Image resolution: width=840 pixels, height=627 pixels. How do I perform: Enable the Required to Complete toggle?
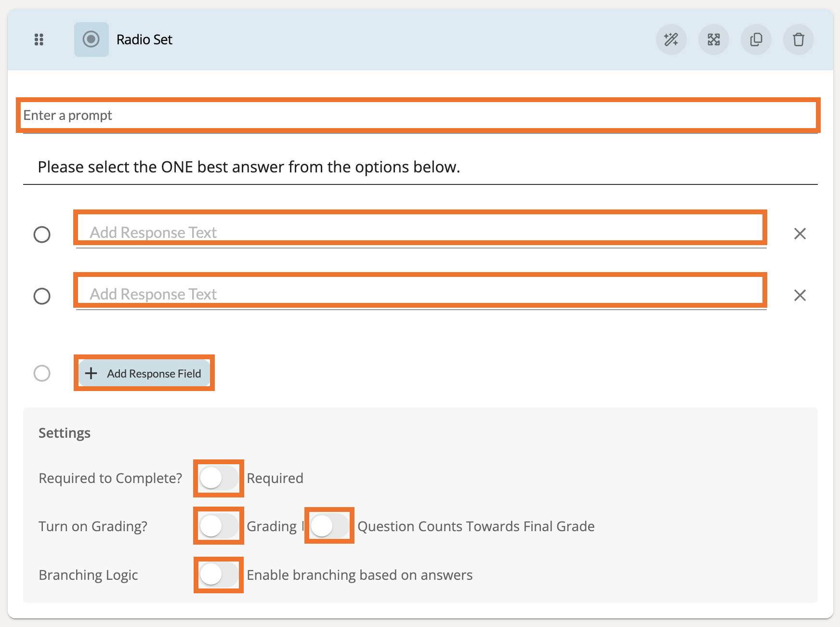(x=218, y=478)
